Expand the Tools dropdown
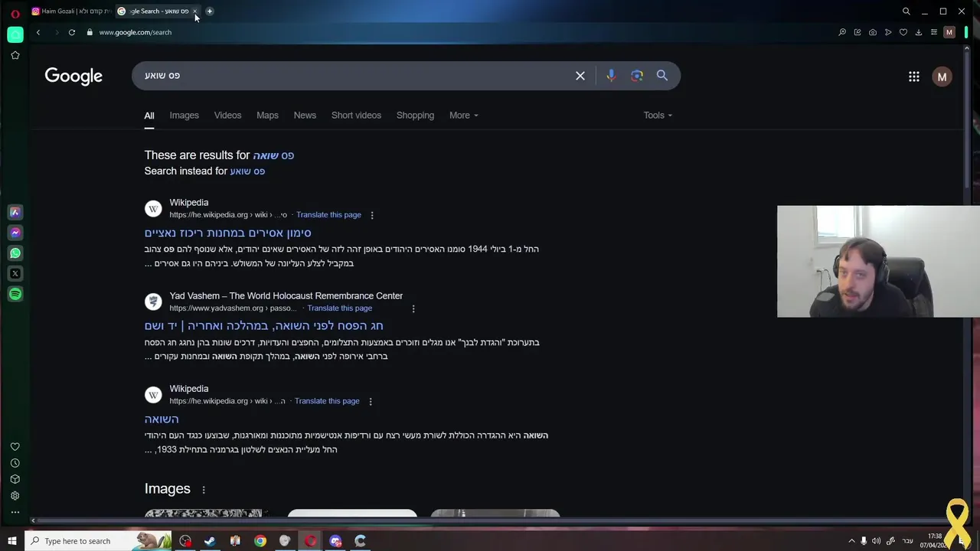Viewport: 980px width, 551px height. pos(658,116)
